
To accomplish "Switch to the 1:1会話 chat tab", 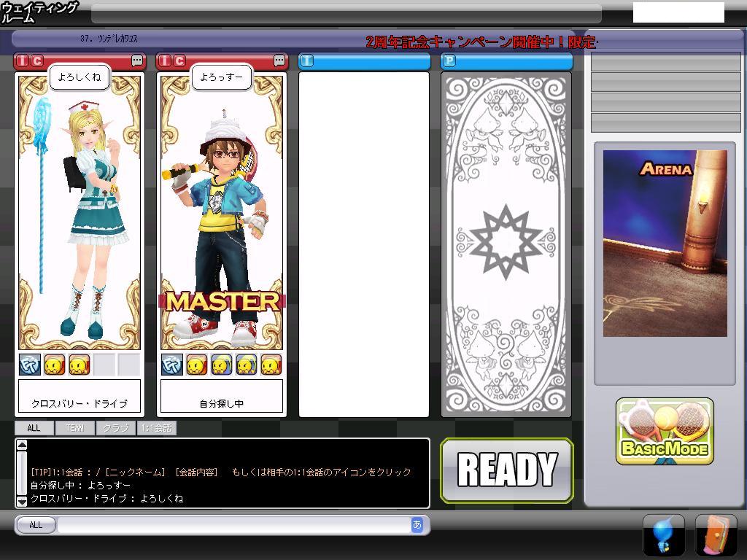I will tap(157, 428).
